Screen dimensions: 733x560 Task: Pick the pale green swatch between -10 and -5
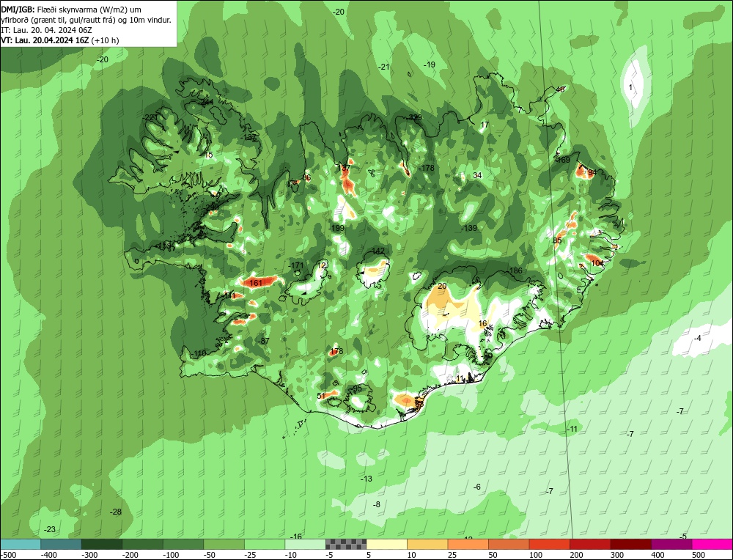[x=305, y=544]
